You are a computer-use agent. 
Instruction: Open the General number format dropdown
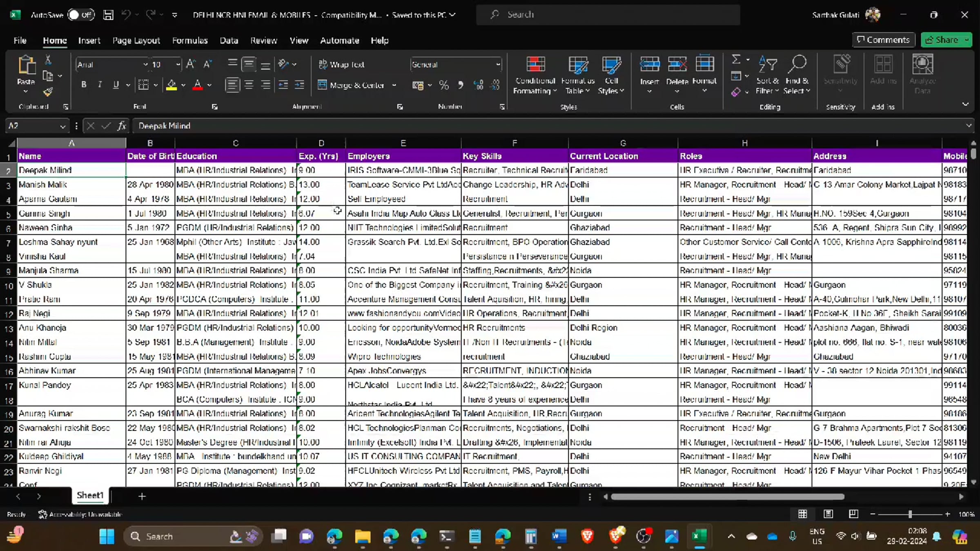498,64
